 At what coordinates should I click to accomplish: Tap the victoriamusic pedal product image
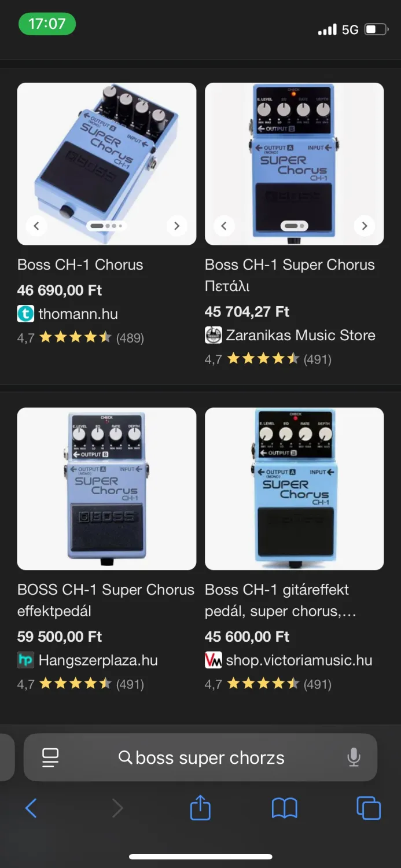click(x=294, y=488)
